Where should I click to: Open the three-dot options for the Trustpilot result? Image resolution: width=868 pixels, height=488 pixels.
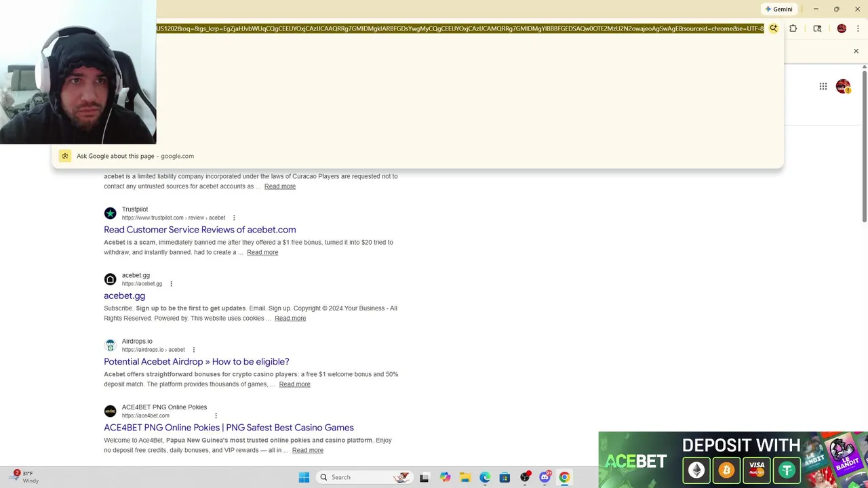[234, 218]
